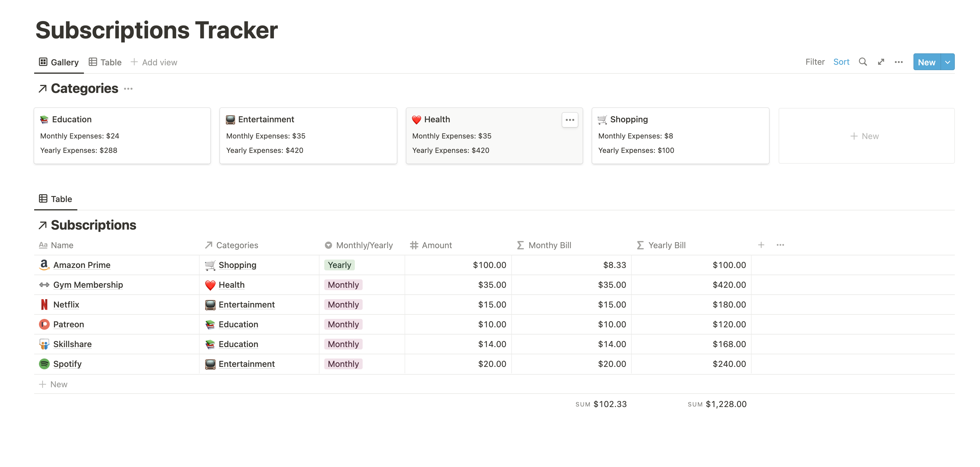Screen dimensions: 980x467
Task: Click the blue New button
Action: (927, 62)
